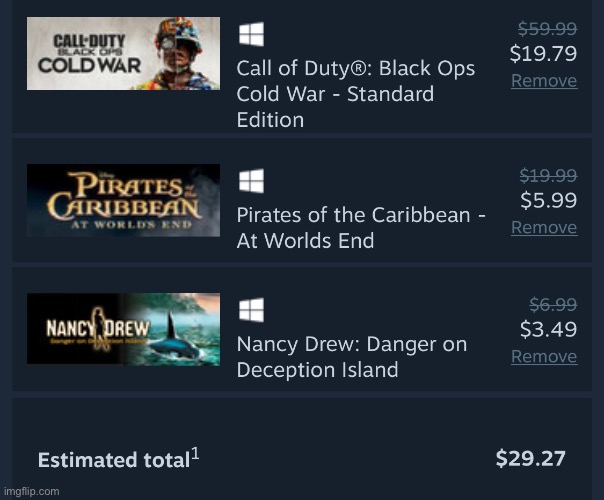This screenshot has height=500, width=604.
Task: Open Pirates of the Caribbean At Worlds End title
Action: click(361, 228)
